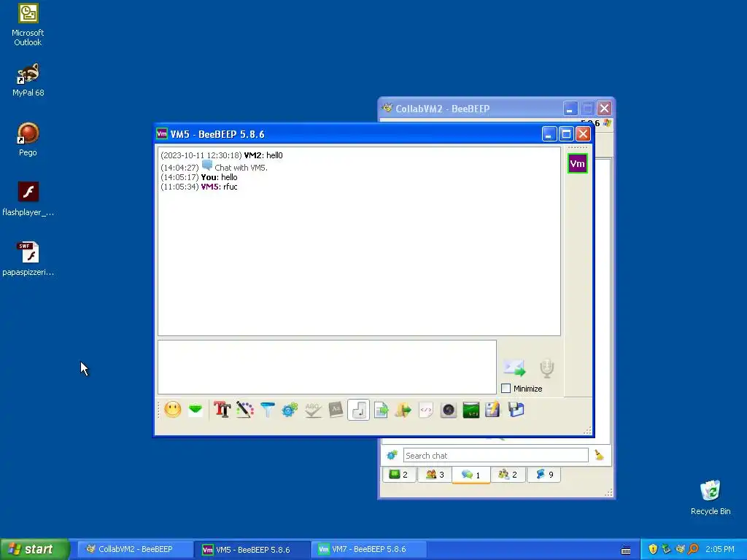Click send file document arrow icon
This screenshot has width=747, height=560.
click(x=381, y=410)
